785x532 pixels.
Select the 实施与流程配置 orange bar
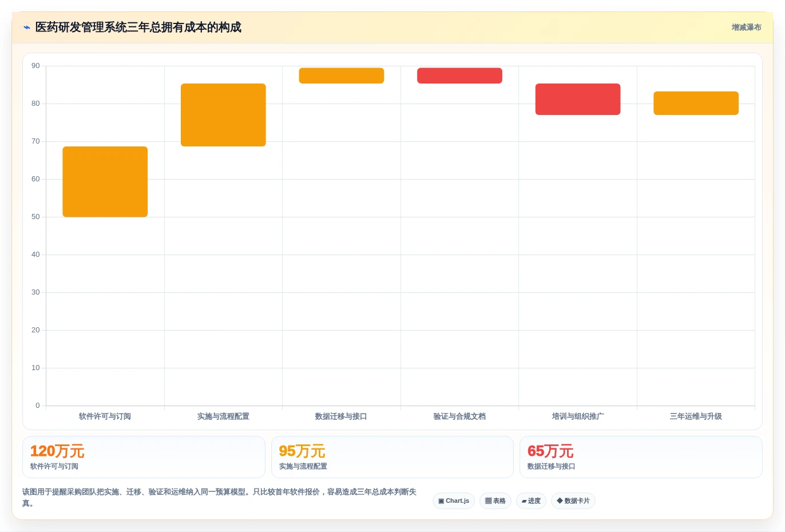coord(223,115)
